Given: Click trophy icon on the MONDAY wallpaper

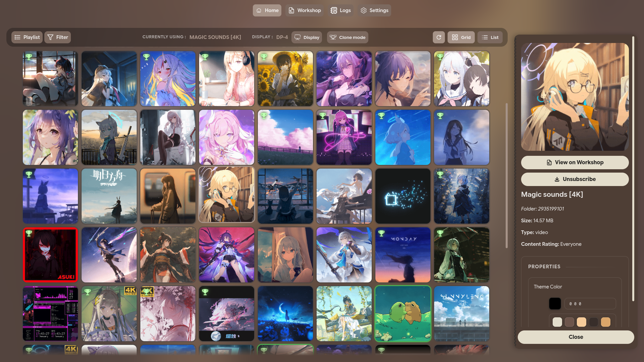Looking at the screenshot, I should 381,233.
